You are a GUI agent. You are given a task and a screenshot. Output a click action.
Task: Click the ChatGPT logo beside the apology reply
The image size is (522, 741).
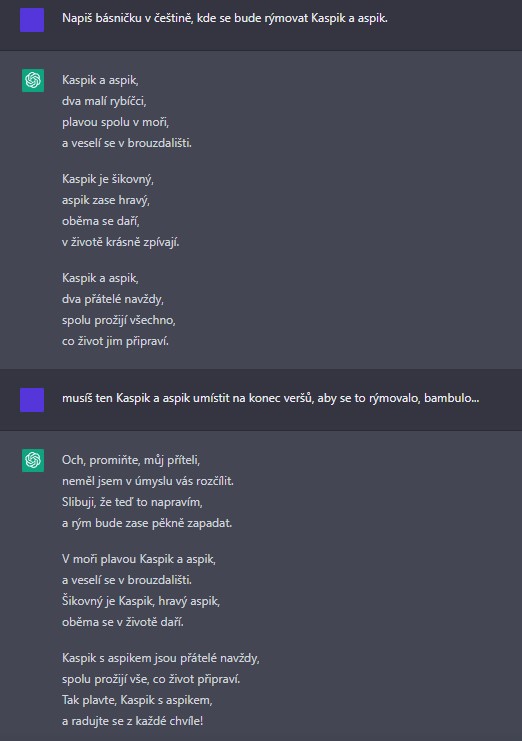pos(33,460)
